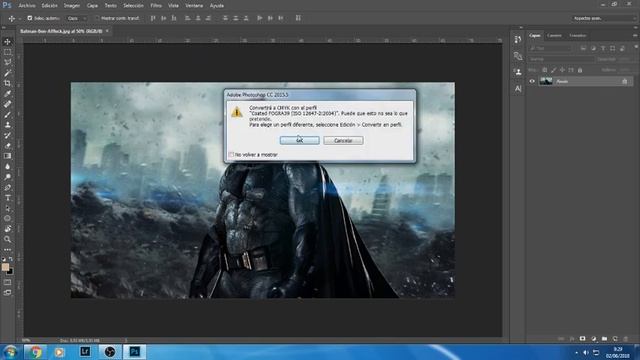640x360 pixels.
Task: Open the layer filter type dropdown
Action: (551, 48)
